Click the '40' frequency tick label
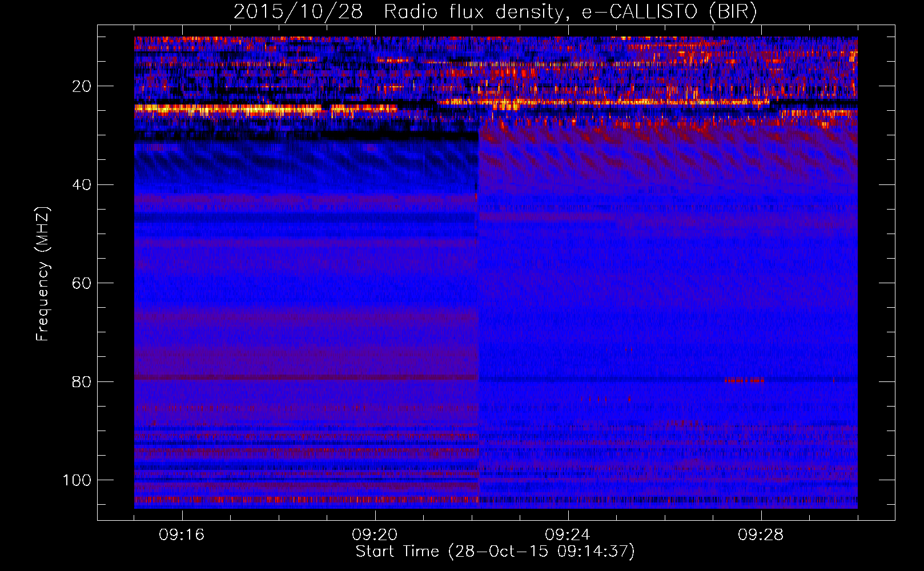Image resolution: width=924 pixels, height=571 pixels. pyautogui.click(x=82, y=185)
